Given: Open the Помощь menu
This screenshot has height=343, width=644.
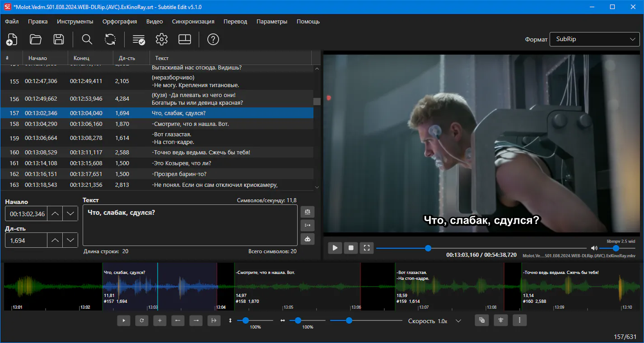Looking at the screenshot, I should [308, 21].
